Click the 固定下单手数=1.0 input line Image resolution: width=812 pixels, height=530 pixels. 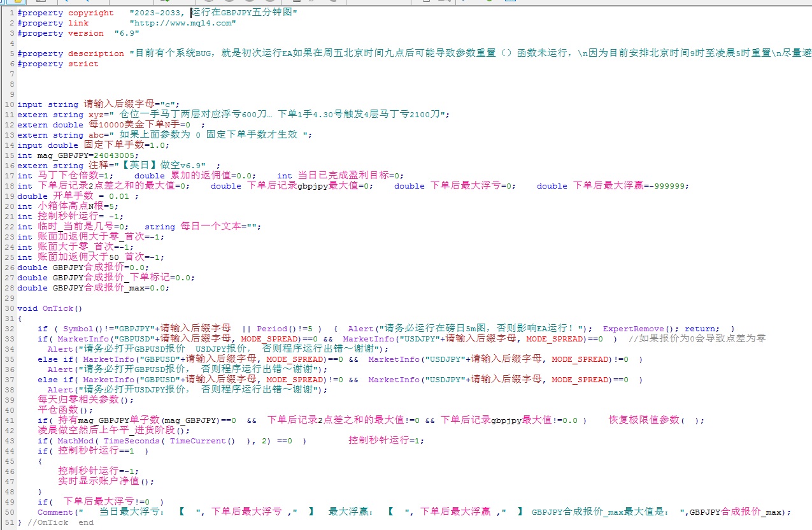[x=94, y=145]
